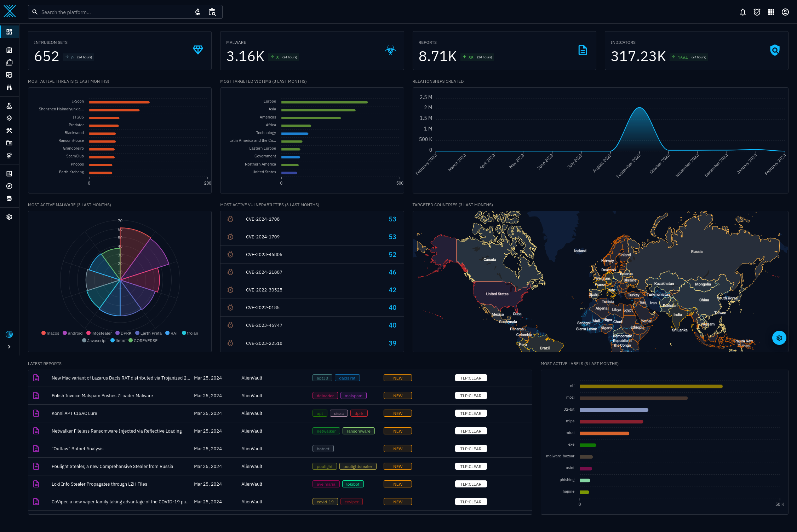The width and height of the screenshot is (797, 532).
Task: Click the Filigran logo at sidebar bottom
Action: coord(9,334)
